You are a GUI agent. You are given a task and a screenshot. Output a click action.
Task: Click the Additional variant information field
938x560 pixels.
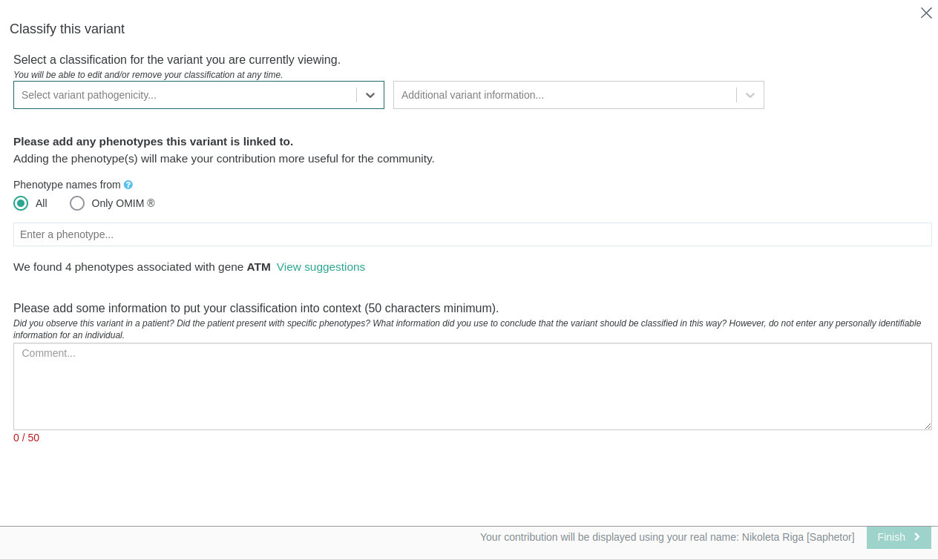pos(564,95)
